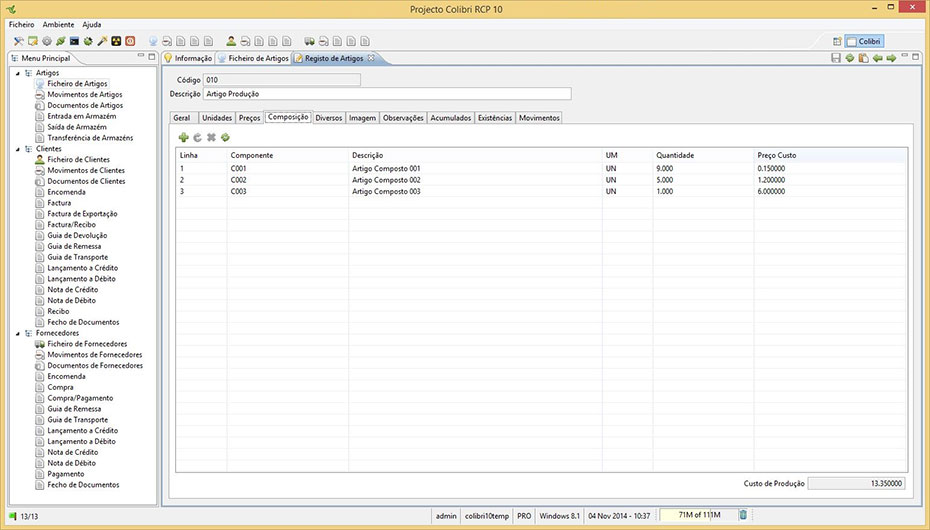Screen dimensions: 930x530
Task: Switch to the Preços tab
Action: coord(249,118)
